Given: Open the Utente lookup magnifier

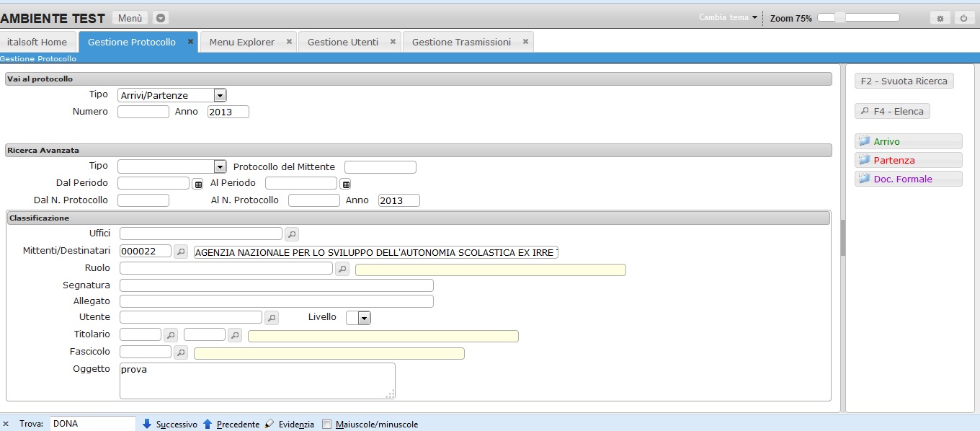Looking at the screenshot, I should click(x=272, y=318).
